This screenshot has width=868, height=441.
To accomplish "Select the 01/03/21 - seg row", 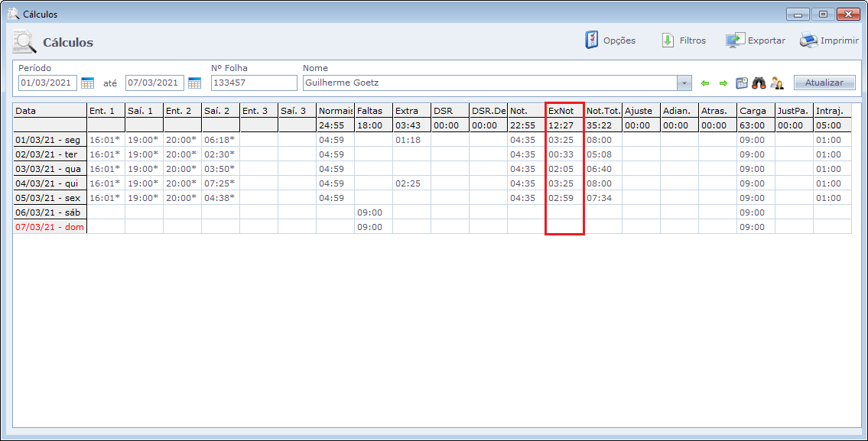I will pyautogui.click(x=47, y=140).
